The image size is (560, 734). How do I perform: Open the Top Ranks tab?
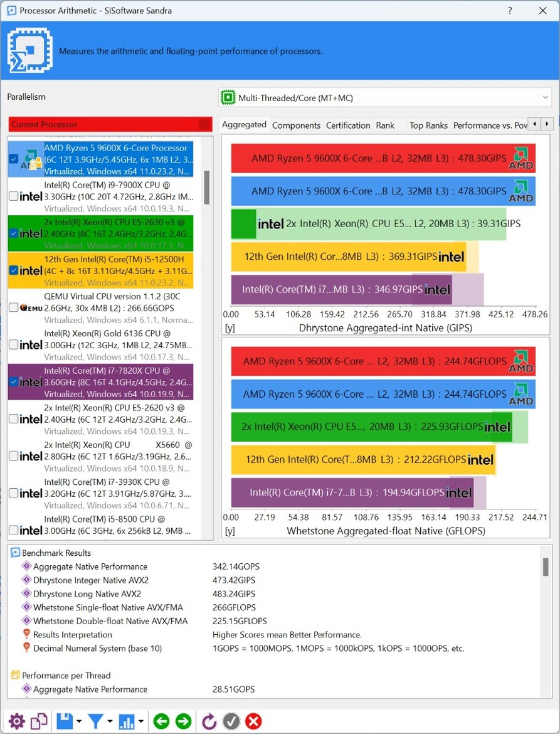click(x=428, y=125)
